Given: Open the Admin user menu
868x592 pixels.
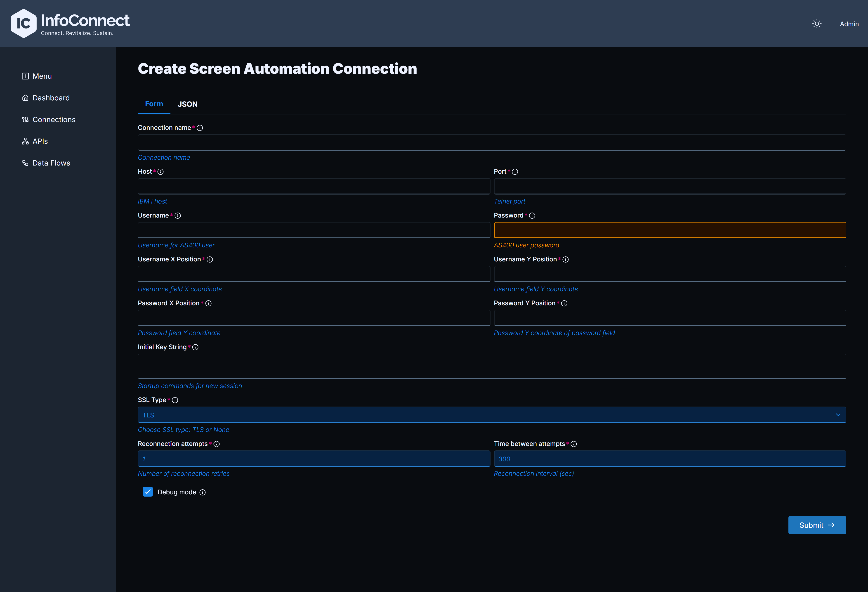Looking at the screenshot, I should click(849, 24).
